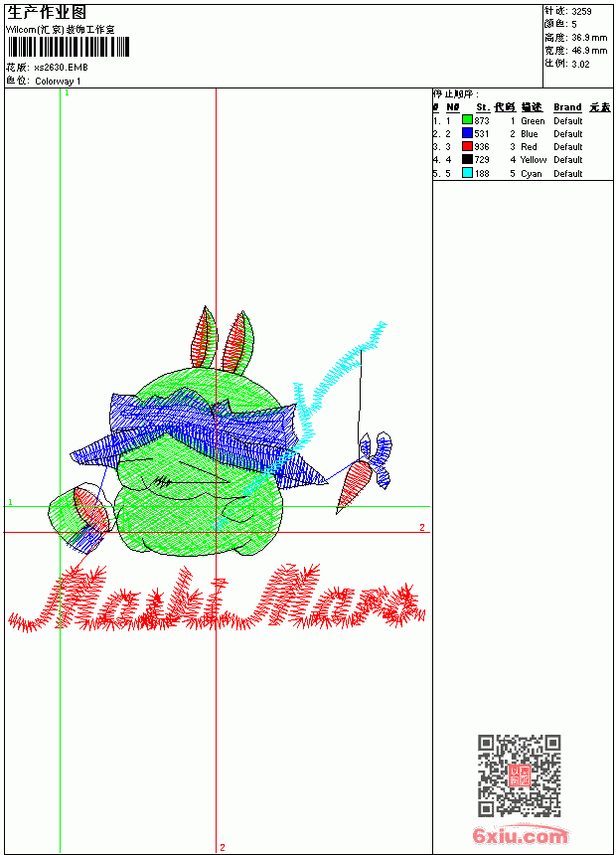Select the Brand column header
Screen dimensions: 616x855
[x=567, y=107]
